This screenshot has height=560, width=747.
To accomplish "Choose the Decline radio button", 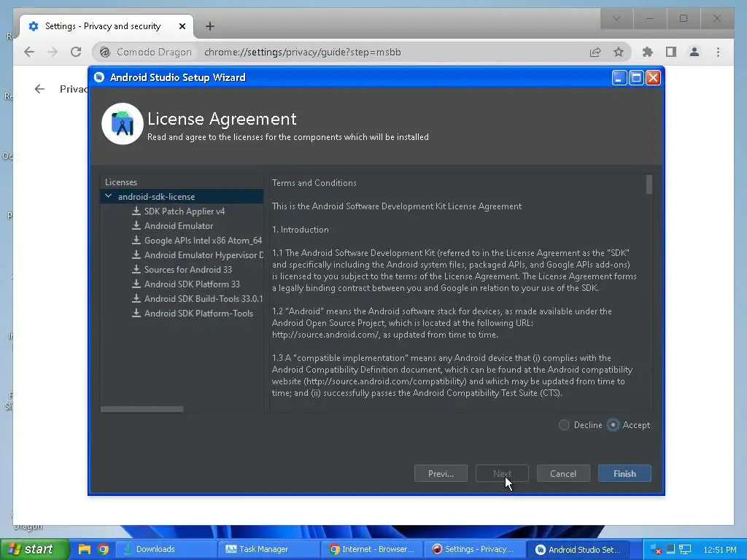I will (x=564, y=425).
